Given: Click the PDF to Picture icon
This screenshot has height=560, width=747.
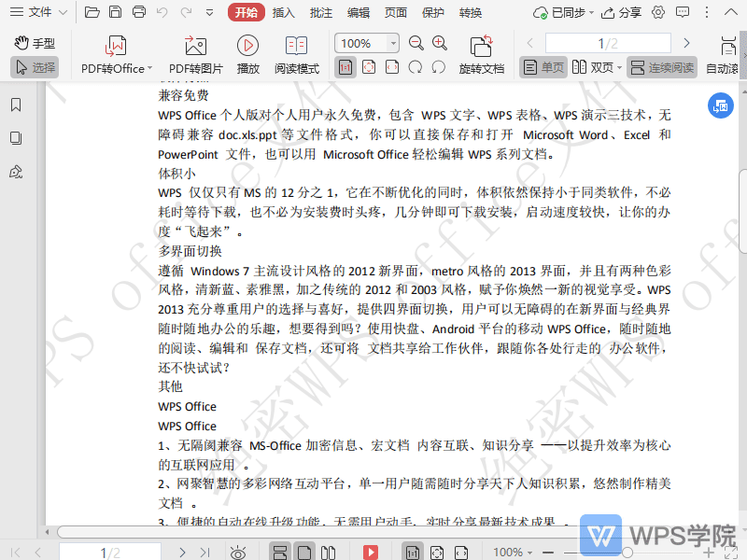Looking at the screenshot, I should [x=195, y=47].
